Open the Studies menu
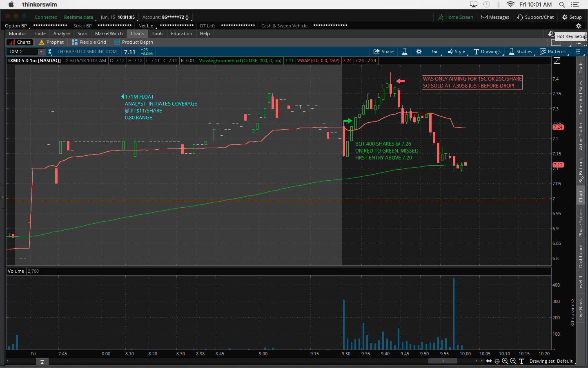The image size is (588, 368). point(521,52)
